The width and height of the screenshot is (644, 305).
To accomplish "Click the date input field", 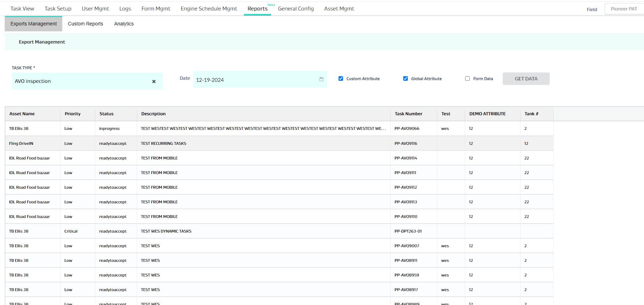I will pyautogui.click(x=256, y=80).
